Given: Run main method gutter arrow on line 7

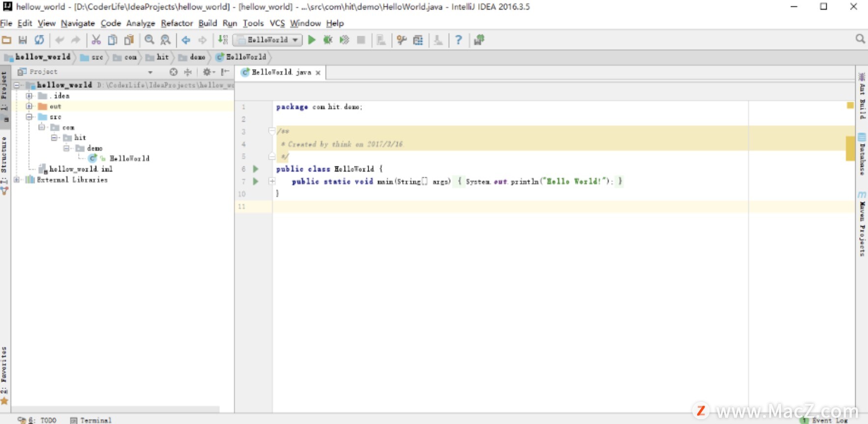Looking at the screenshot, I should point(255,182).
